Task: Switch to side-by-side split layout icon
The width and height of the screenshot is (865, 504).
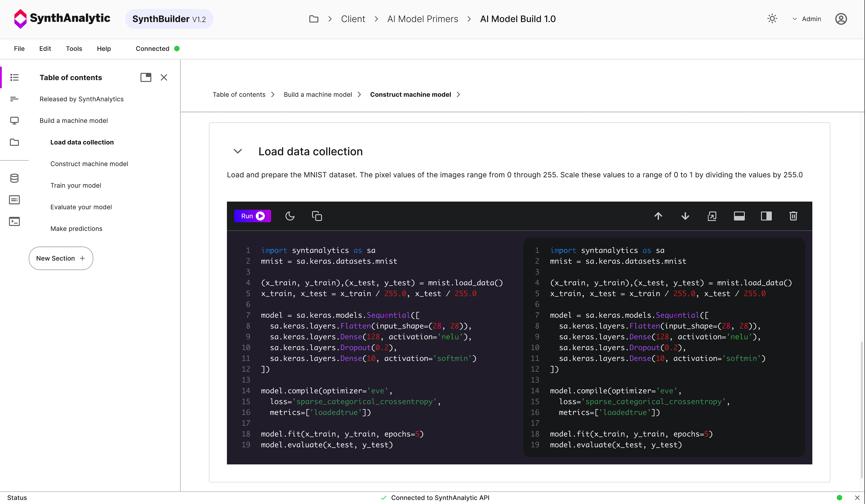Action: 766,216
